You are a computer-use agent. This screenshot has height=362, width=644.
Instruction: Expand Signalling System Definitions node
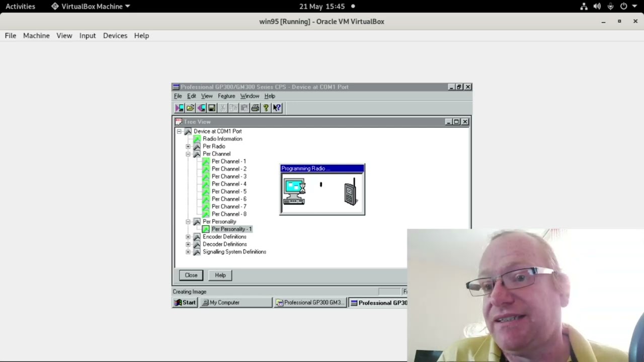tap(188, 252)
